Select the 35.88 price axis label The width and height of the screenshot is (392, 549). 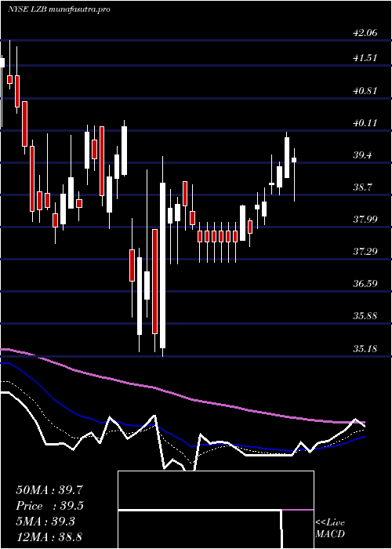[x=365, y=316]
